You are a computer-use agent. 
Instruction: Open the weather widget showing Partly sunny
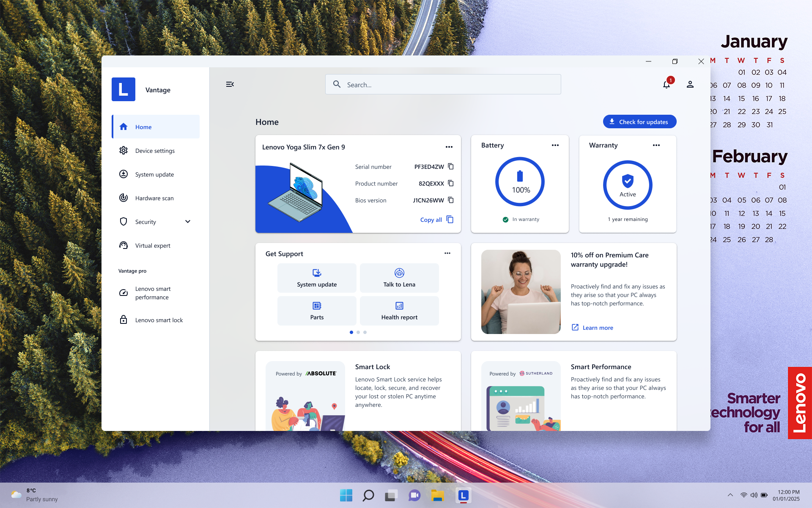[x=35, y=495]
